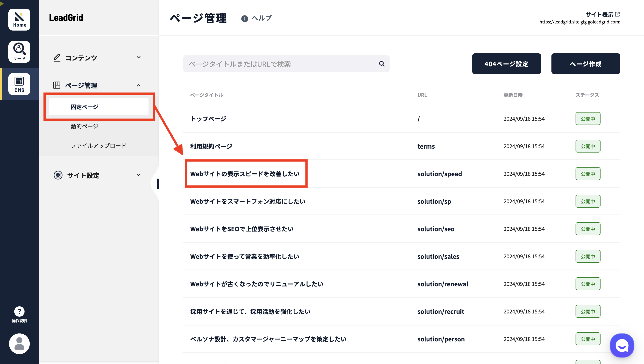
Task: Click the solution/person URL cell
Action: click(x=441, y=339)
